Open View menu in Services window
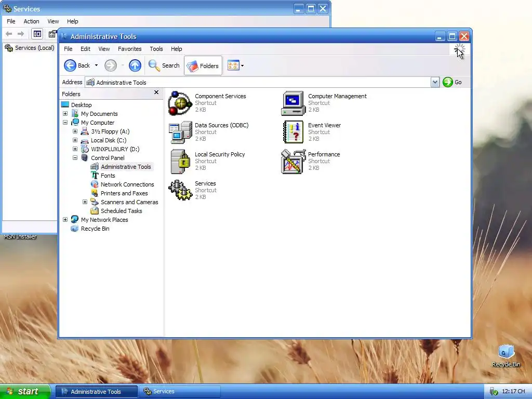Viewport: 532px width, 399px height. [x=53, y=21]
